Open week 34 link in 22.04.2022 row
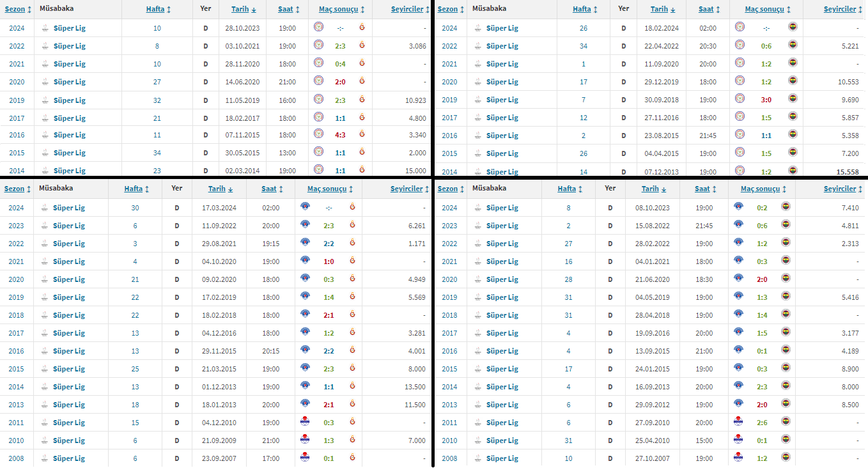This screenshot has width=868, height=468. [582, 46]
